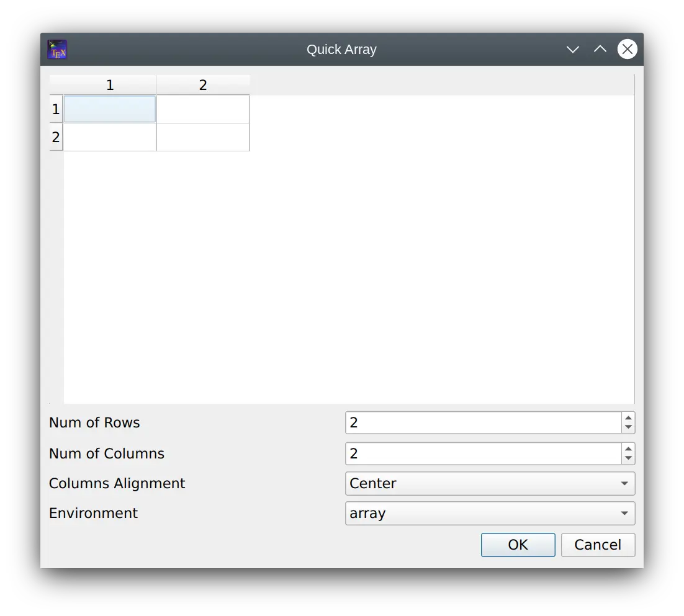This screenshot has height=616, width=684.
Task: Select column header 2 in the array grid
Action: [x=203, y=84]
